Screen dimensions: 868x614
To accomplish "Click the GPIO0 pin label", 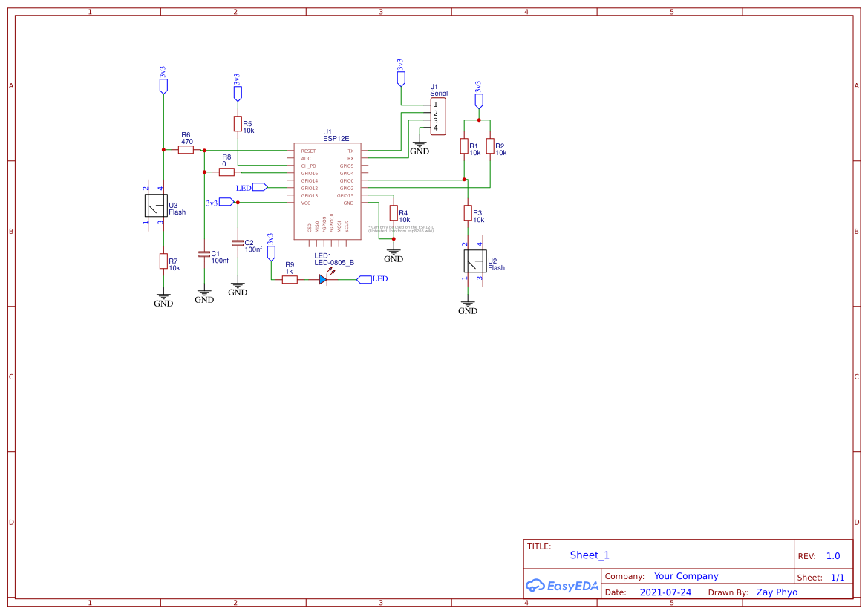I will [x=347, y=181].
